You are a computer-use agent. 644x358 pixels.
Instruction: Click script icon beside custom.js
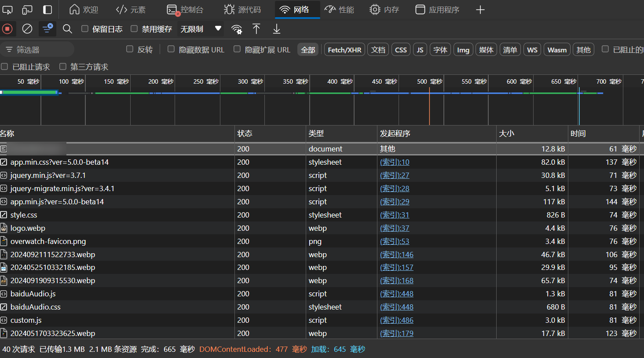click(x=4, y=320)
